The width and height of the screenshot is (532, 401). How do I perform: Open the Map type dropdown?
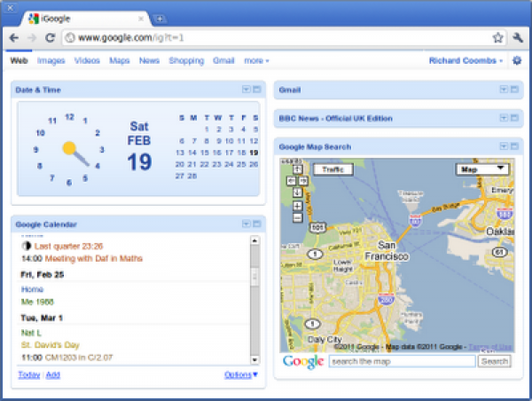(x=481, y=169)
